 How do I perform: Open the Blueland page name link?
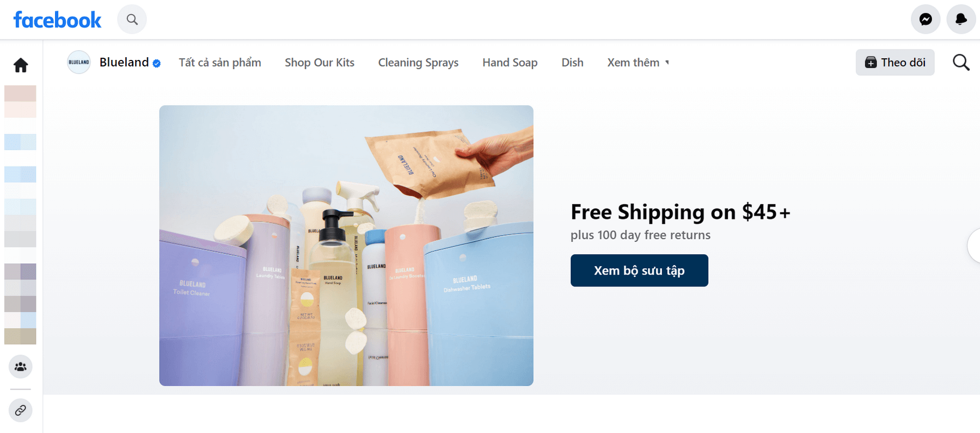pyautogui.click(x=124, y=62)
